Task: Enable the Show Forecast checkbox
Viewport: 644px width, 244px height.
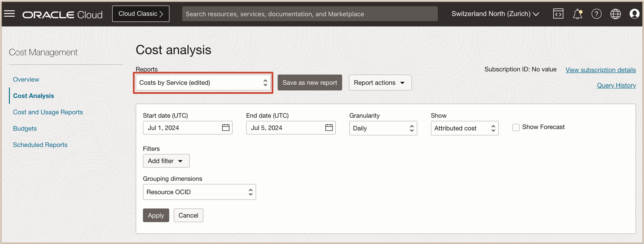Action: pos(516,127)
